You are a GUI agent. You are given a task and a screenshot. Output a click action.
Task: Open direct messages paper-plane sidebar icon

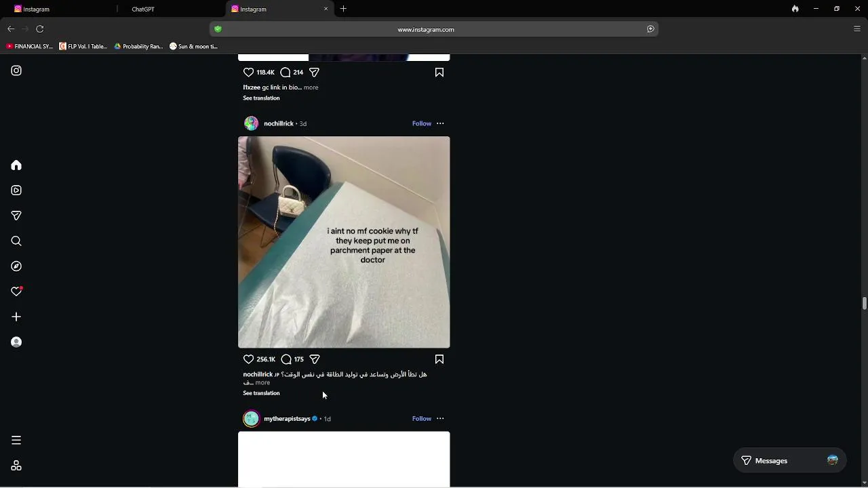coord(16,216)
